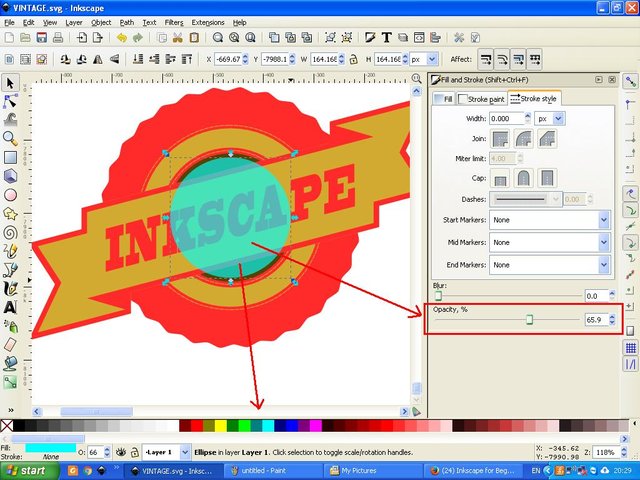Click the Cut scissors icon
The width and height of the screenshot is (640, 480).
pos(178,38)
